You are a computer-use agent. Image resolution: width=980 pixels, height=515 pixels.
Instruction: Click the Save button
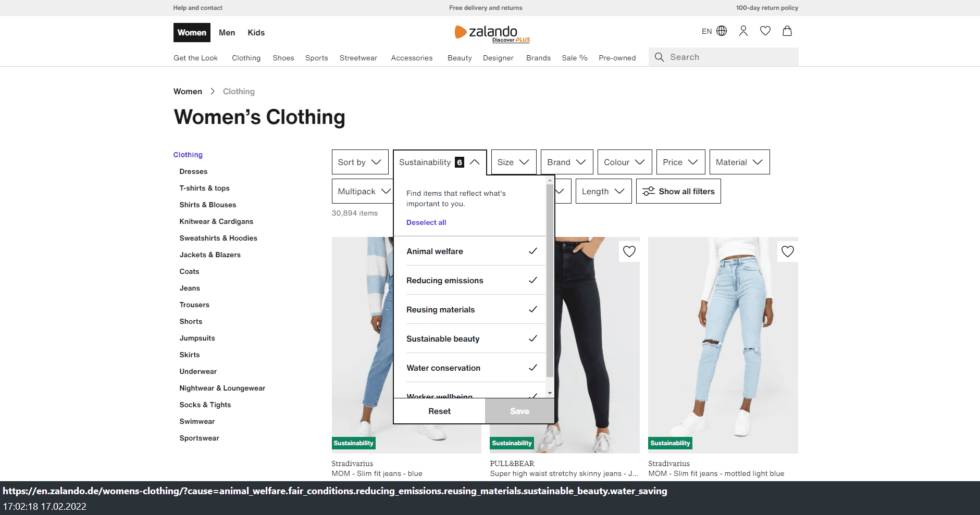coord(519,411)
